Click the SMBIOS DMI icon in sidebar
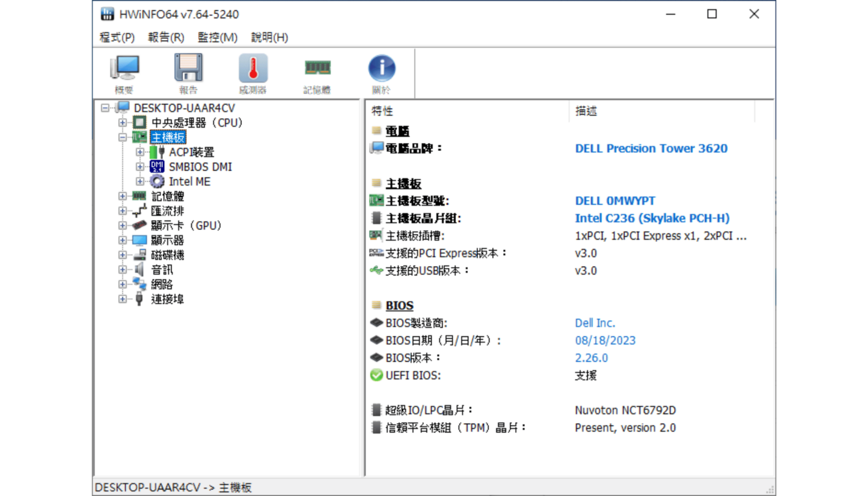868x496 pixels. (157, 166)
